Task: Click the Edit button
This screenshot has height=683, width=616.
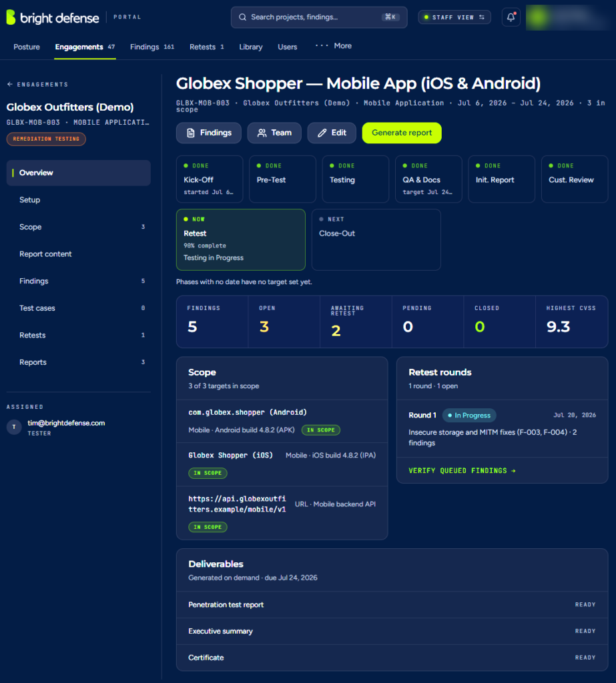Action: 332,133
